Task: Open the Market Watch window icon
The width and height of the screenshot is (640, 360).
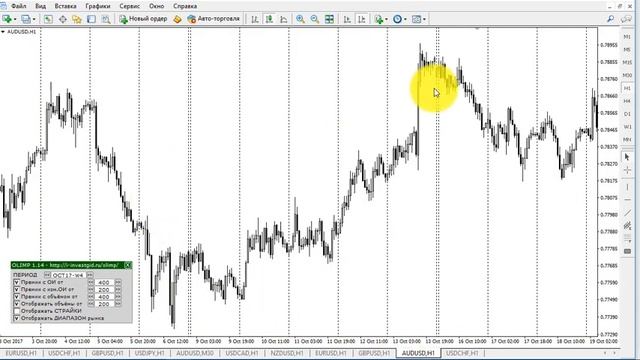Action: click(48, 19)
